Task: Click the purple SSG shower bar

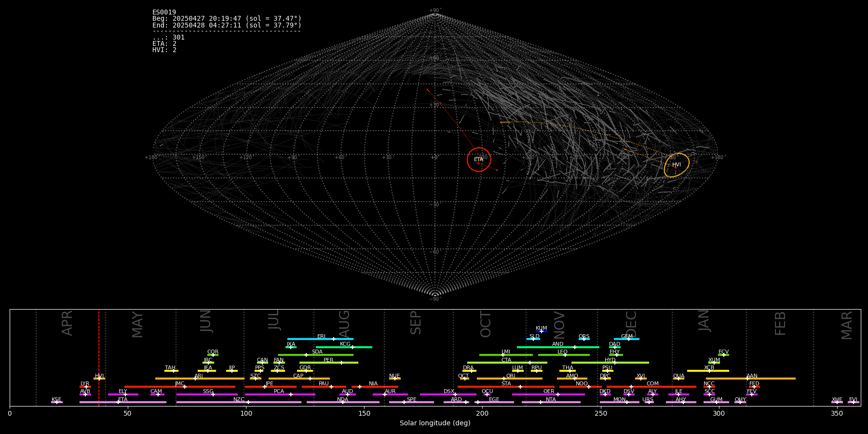Action: pos(207,394)
